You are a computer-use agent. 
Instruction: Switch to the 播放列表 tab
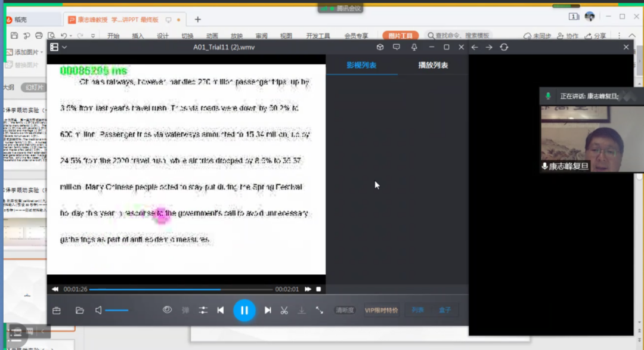433,65
